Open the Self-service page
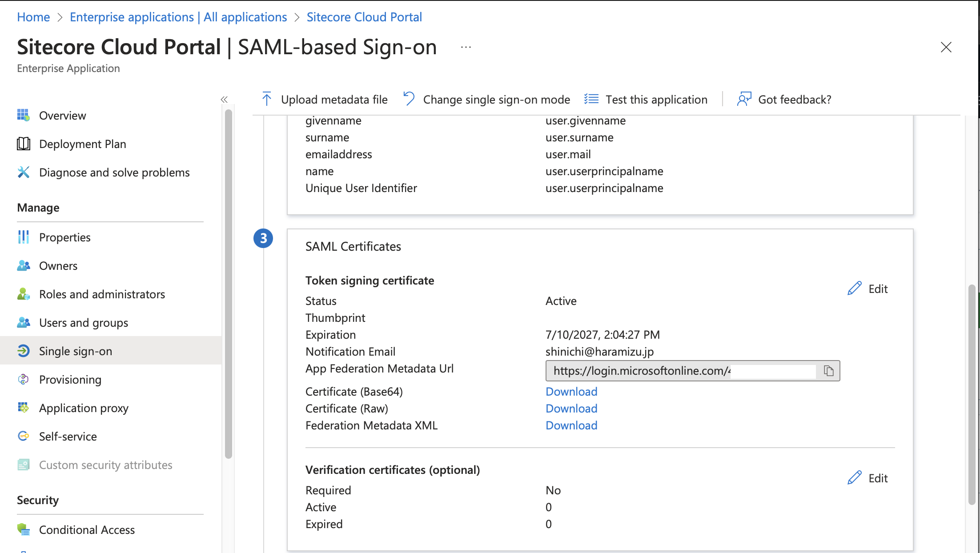Viewport: 980px width, 553px height. pyautogui.click(x=111, y=437)
